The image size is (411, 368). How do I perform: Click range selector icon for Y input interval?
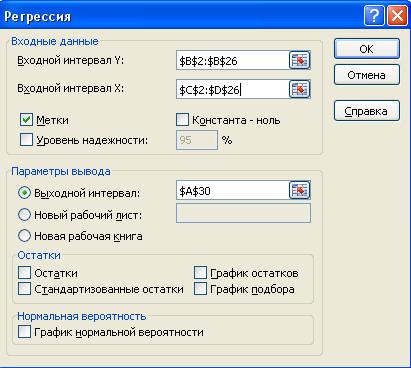pyautogui.click(x=299, y=60)
